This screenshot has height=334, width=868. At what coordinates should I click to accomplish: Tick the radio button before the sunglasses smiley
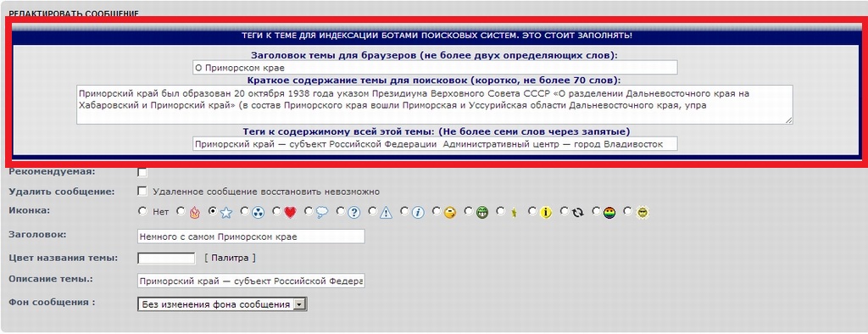pyautogui.click(x=628, y=211)
